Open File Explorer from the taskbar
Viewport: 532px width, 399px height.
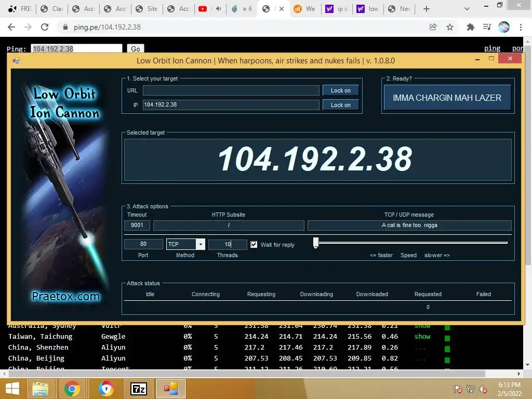40,389
